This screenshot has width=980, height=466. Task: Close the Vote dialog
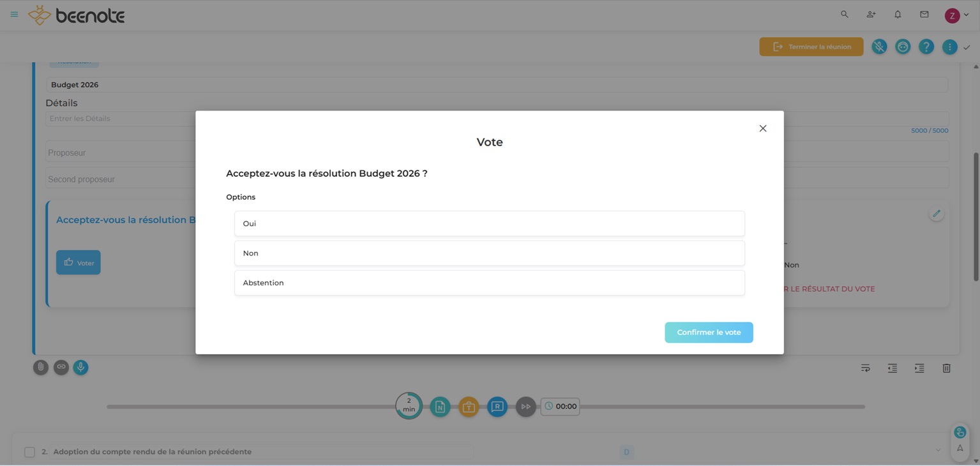pos(762,128)
